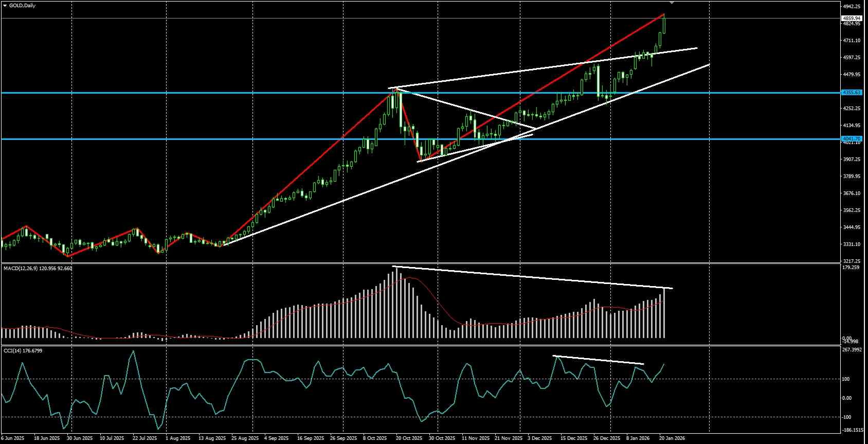This screenshot has height=444, width=868.
Task: Click the MACD 179.259 scale label
Action: click(851, 268)
